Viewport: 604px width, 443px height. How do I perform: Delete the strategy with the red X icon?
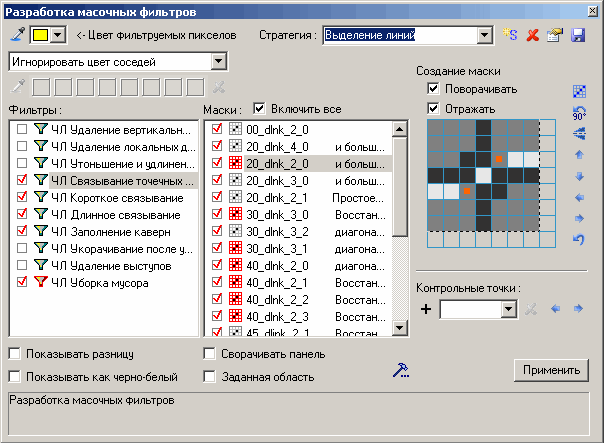click(533, 35)
